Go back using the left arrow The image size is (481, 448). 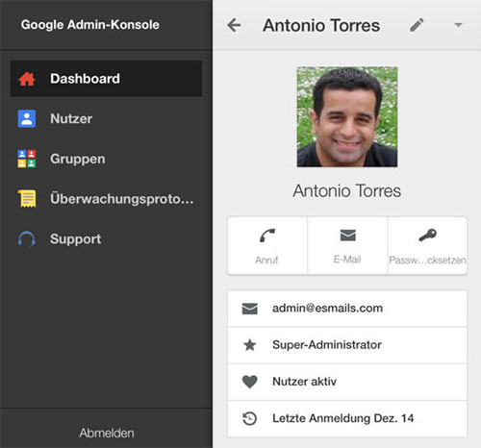[x=234, y=25]
